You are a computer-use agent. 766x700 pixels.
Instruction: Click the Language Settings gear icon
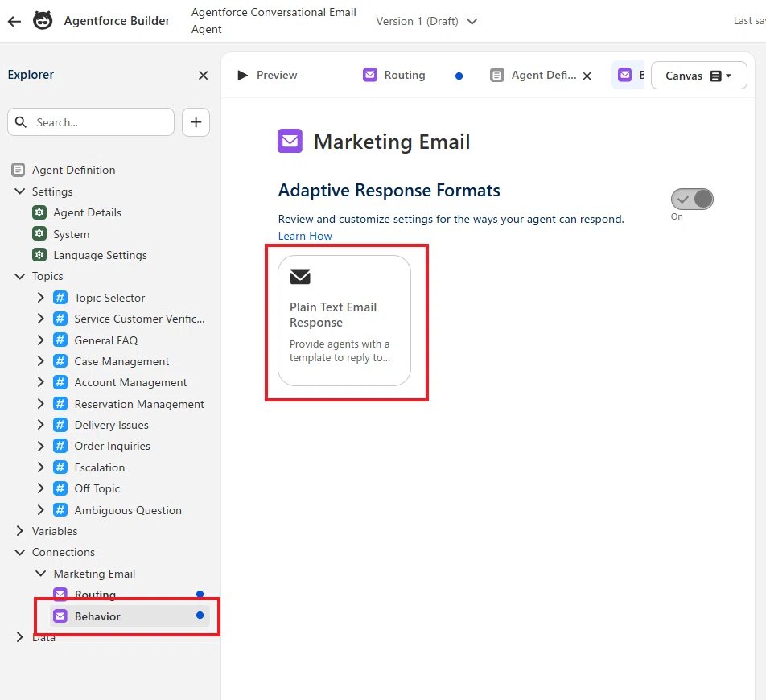(39, 255)
